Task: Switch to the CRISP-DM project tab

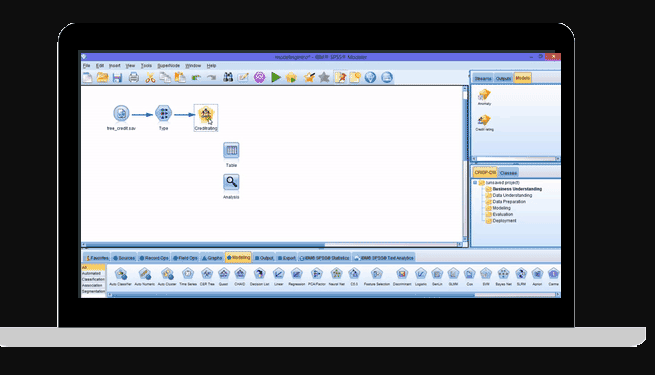Action: point(485,172)
